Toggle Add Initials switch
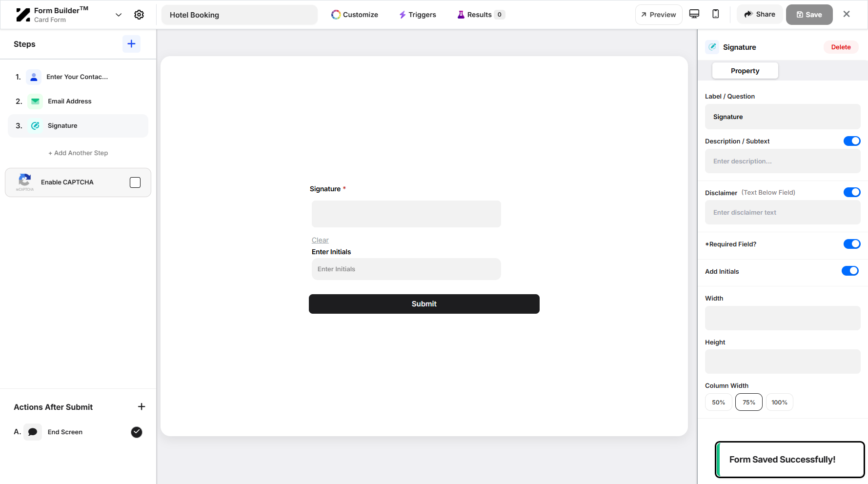 point(850,271)
